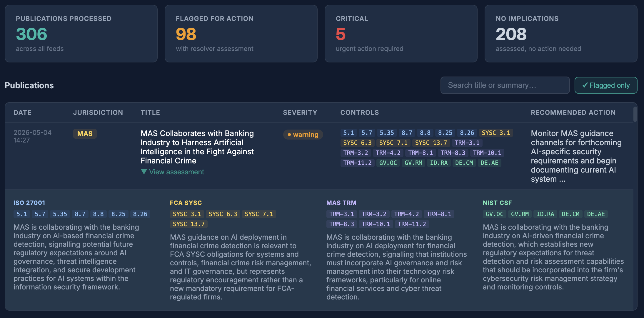Image resolution: width=644 pixels, height=318 pixels.
Task: Click the DE.AE tag in the Controls column
Action: coord(489,163)
